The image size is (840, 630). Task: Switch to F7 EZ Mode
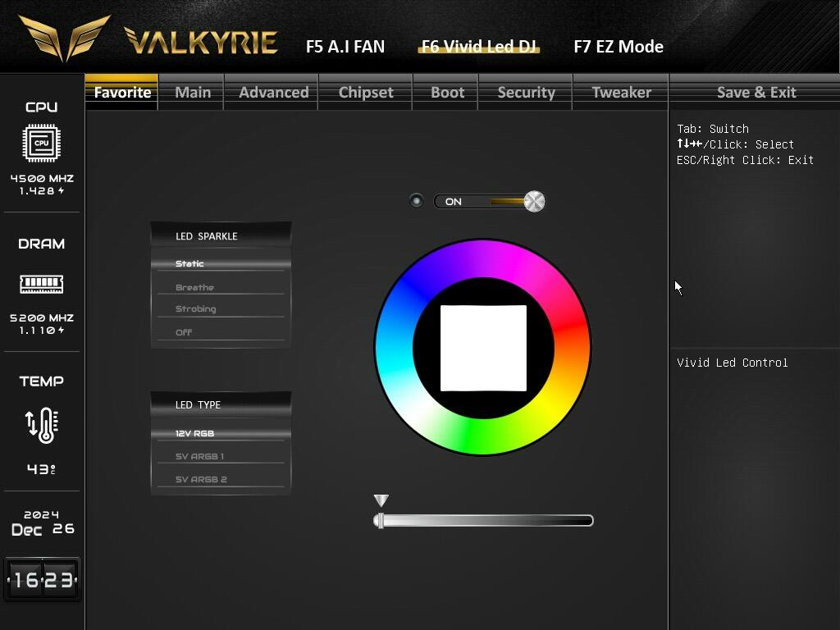click(618, 46)
